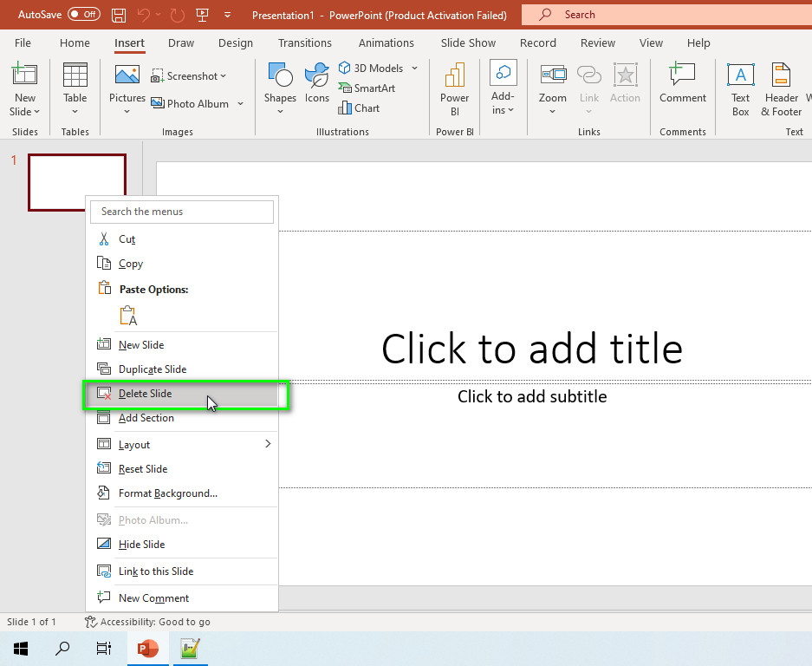Insert a Text Box
Screen dimensions: 812x666
(741, 89)
